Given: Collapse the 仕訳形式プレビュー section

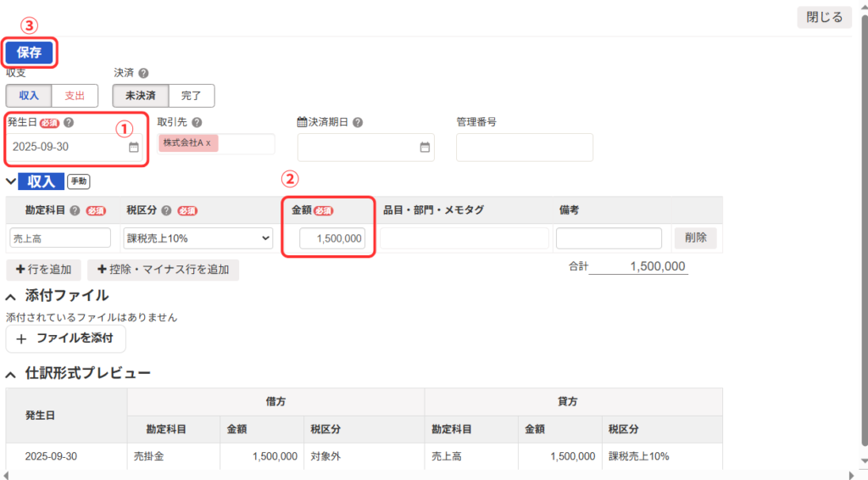Looking at the screenshot, I should [x=11, y=373].
